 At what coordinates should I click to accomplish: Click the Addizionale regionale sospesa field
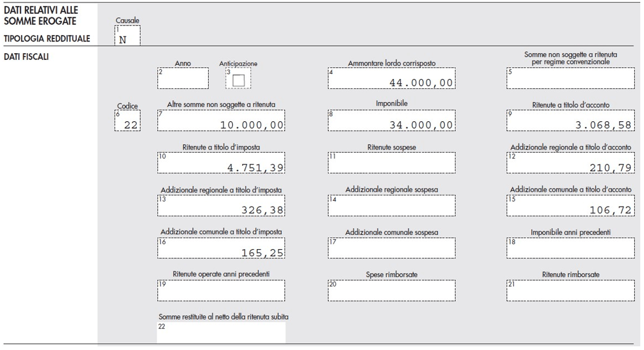392,205
